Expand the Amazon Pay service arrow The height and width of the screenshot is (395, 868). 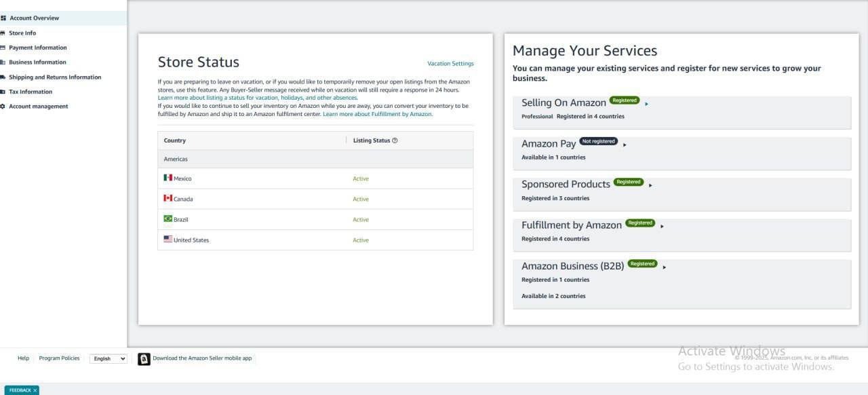click(x=625, y=145)
